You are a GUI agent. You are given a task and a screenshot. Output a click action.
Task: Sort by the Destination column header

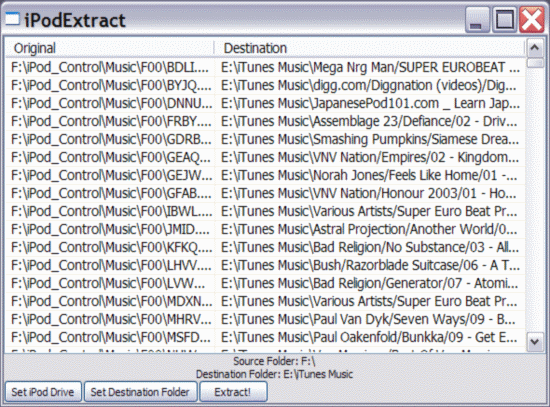[369, 48]
